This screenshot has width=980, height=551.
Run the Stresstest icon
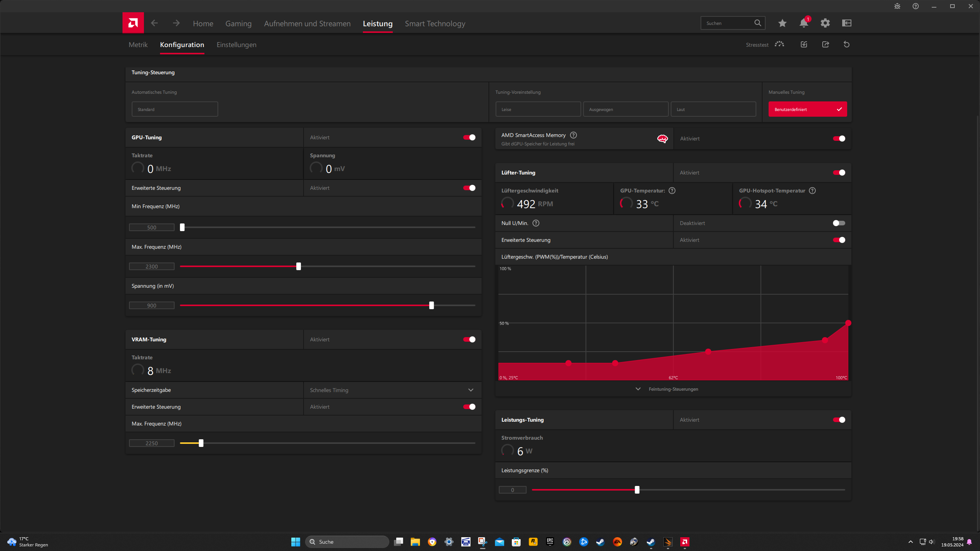tap(779, 44)
